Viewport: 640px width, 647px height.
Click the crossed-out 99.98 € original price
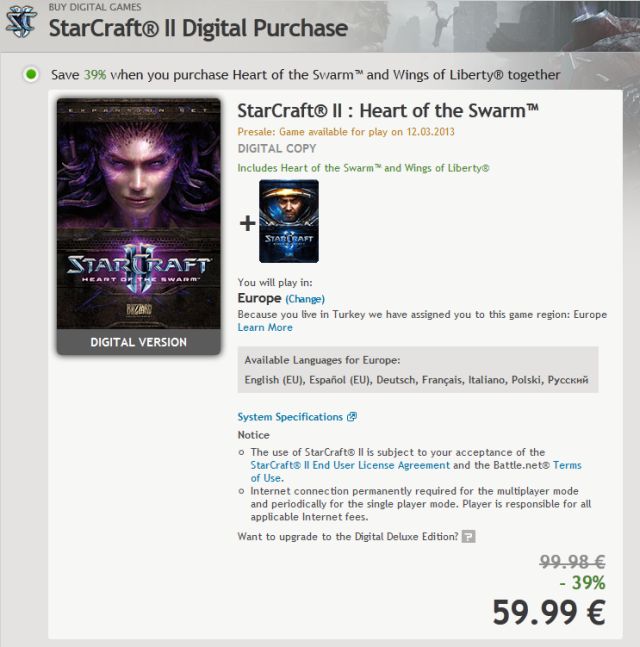(x=572, y=562)
